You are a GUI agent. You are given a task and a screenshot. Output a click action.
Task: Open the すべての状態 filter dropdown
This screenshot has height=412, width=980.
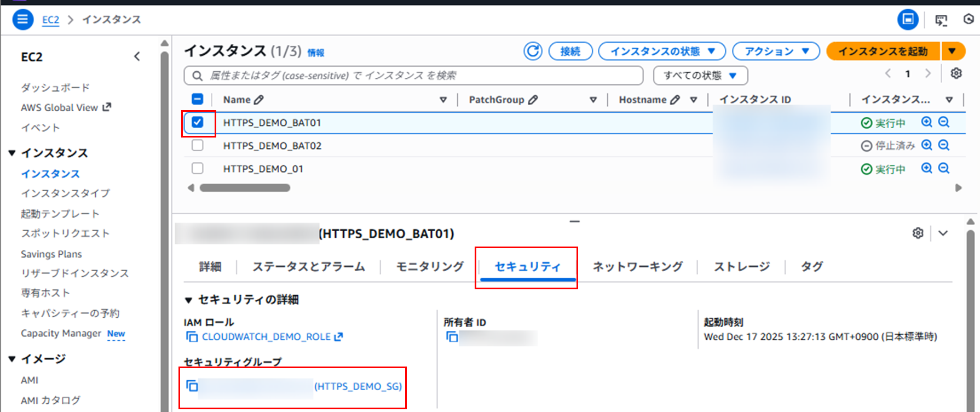[700, 76]
